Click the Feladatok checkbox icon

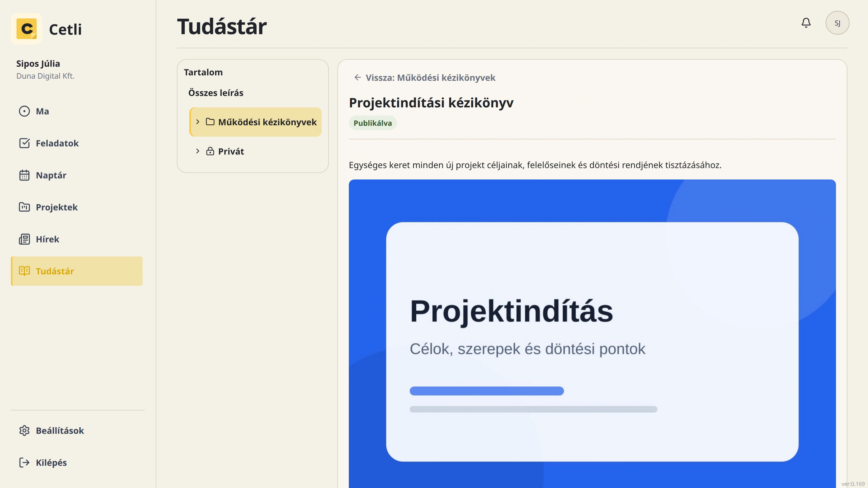tap(24, 143)
